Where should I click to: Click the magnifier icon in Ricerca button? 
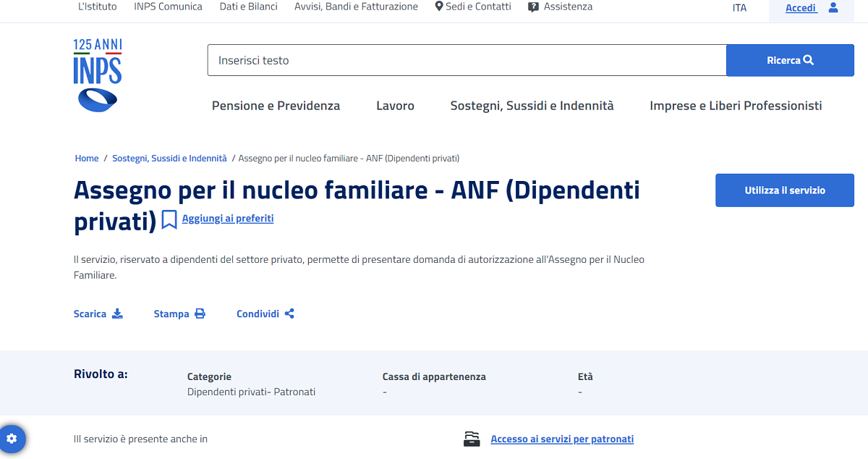pyautogui.click(x=809, y=60)
